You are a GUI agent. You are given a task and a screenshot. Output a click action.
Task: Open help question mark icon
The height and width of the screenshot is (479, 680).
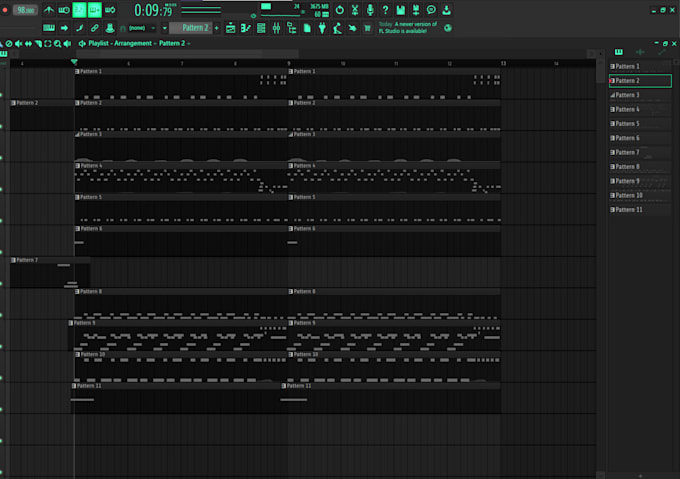pyautogui.click(x=385, y=10)
